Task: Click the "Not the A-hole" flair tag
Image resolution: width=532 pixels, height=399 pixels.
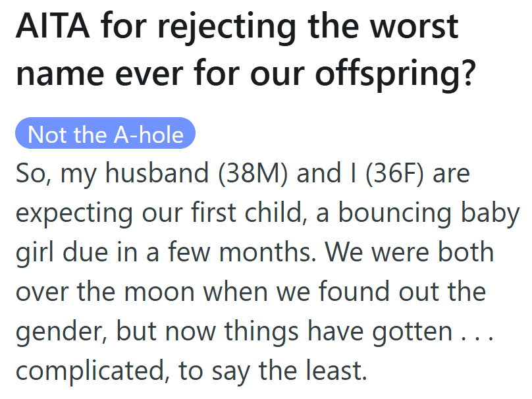Action: point(105,134)
